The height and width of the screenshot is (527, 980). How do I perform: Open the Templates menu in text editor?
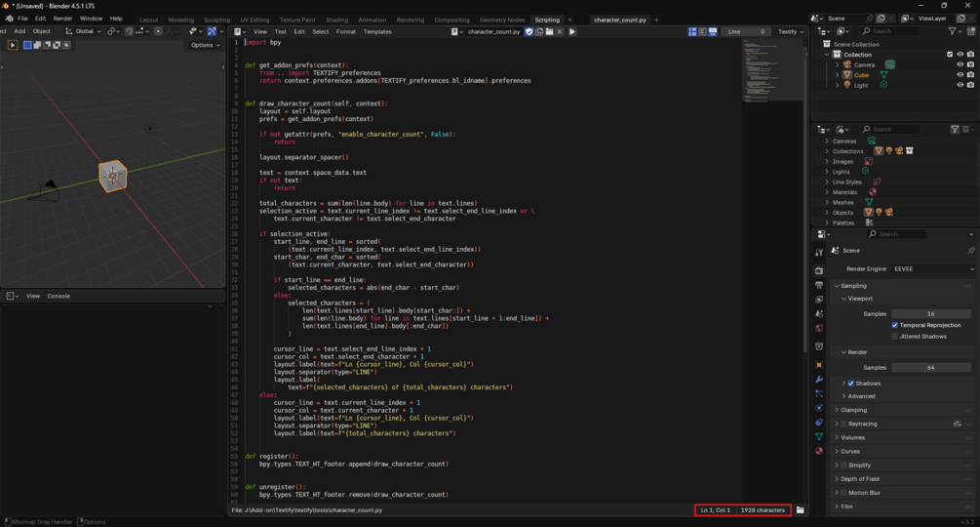coord(377,31)
